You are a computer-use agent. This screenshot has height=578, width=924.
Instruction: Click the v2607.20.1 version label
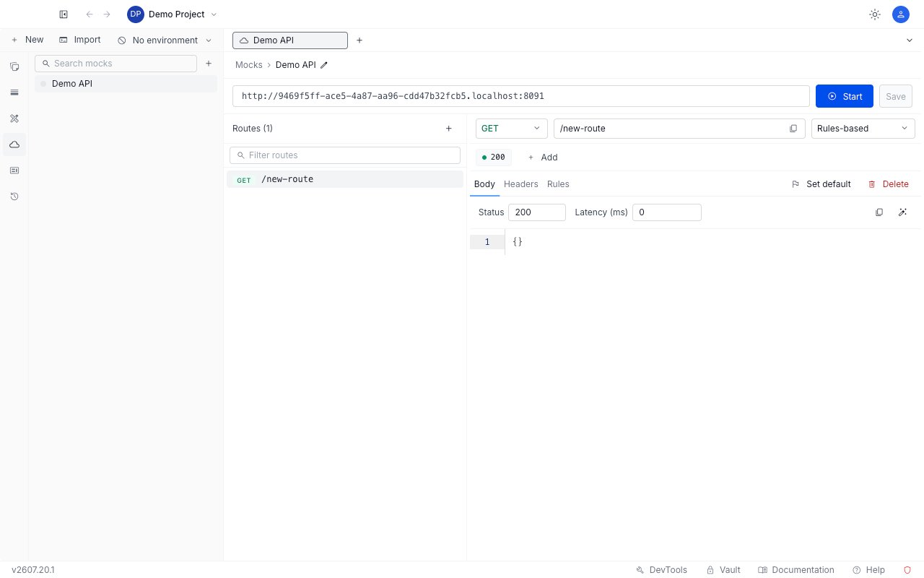pyautogui.click(x=33, y=570)
